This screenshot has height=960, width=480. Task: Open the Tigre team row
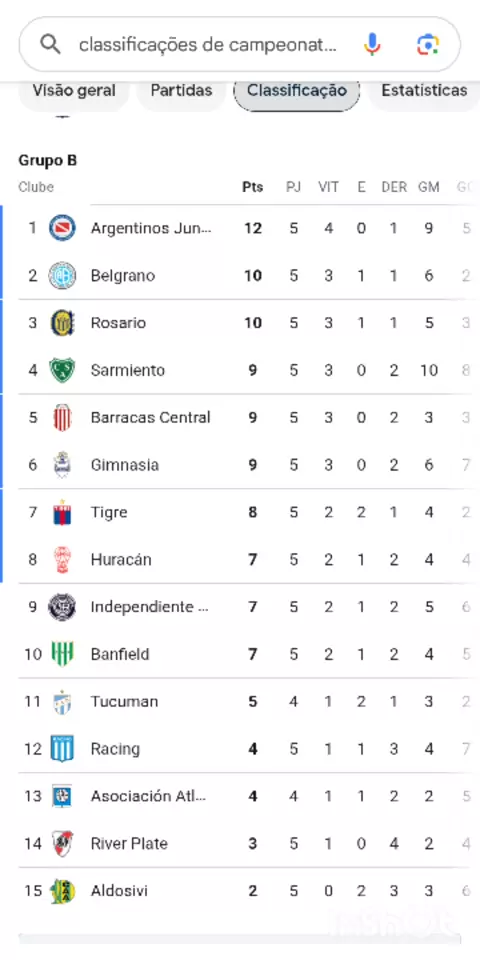240,512
